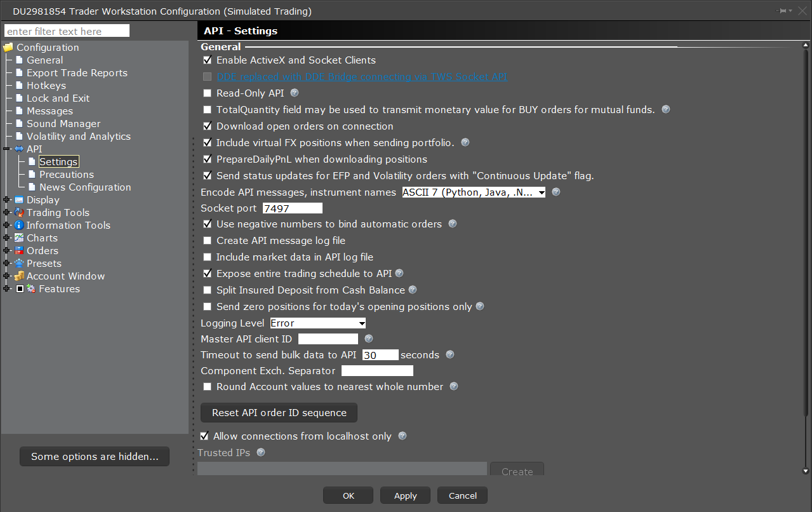Click Some options are hidden button
Viewport: 812px width, 512px height.
(x=95, y=457)
